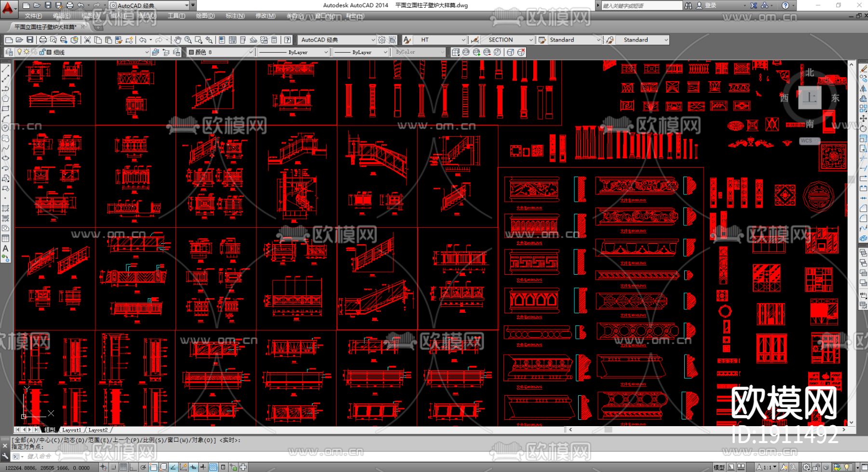
Task: Click the Cut scissors icon
Action: coord(87,40)
